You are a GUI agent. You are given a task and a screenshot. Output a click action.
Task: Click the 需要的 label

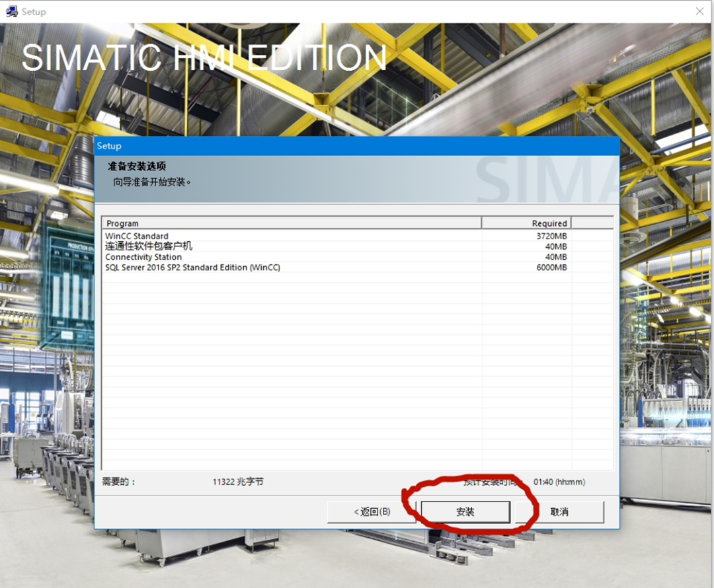point(119,482)
